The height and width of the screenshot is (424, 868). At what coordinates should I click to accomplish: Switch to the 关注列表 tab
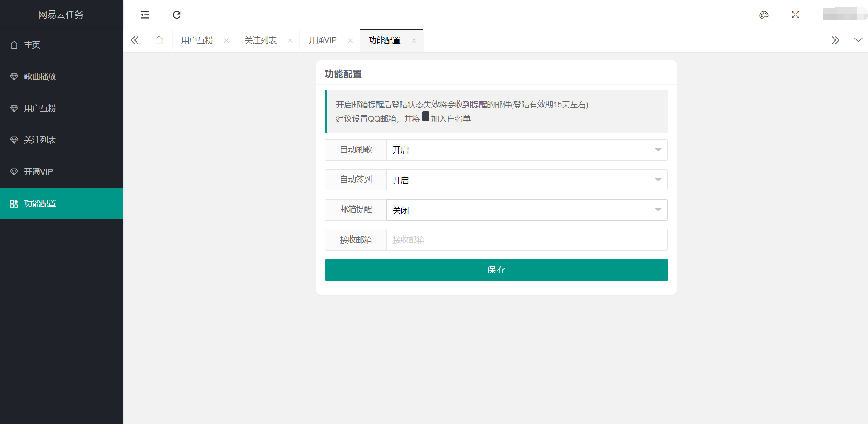tap(260, 40)
